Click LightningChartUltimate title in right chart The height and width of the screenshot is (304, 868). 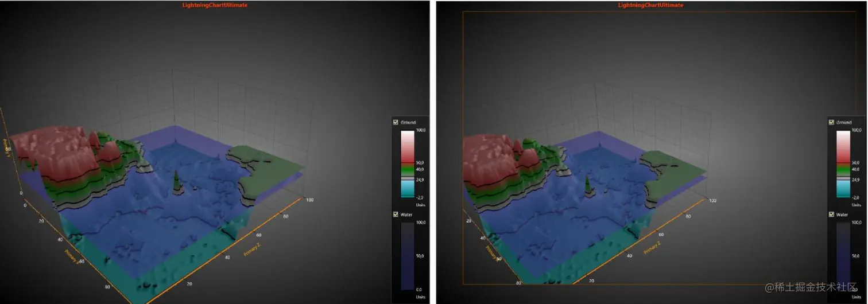point(650,5)
